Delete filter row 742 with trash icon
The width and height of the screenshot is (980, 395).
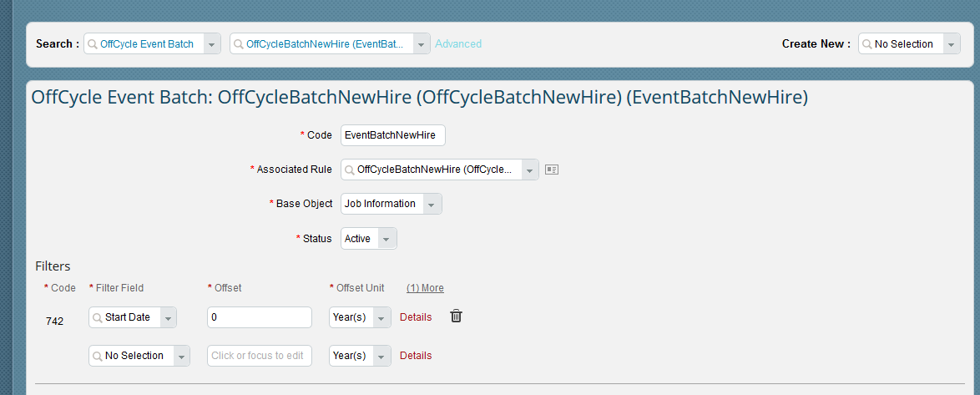pos(457,317)
